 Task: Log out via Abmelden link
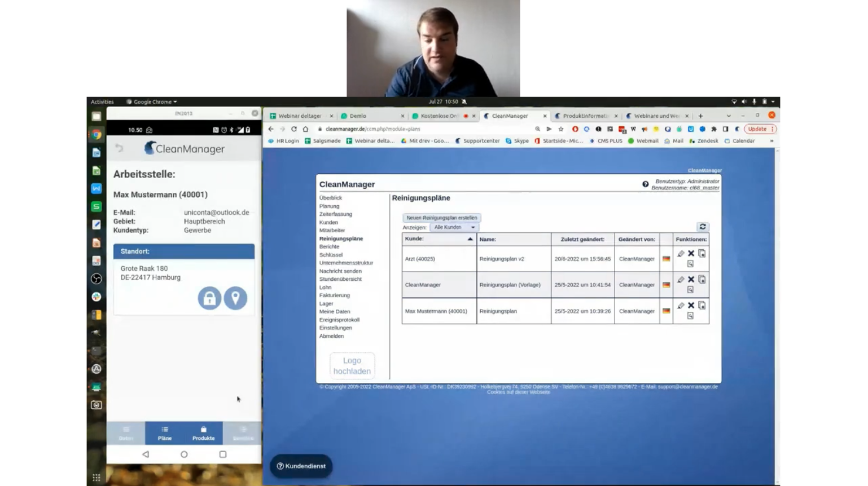tap(331, 336)
